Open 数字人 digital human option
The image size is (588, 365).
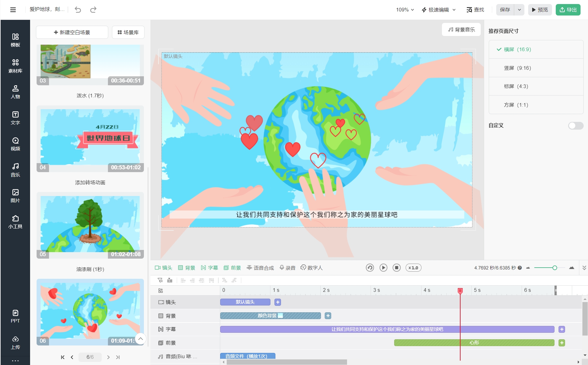312,268
